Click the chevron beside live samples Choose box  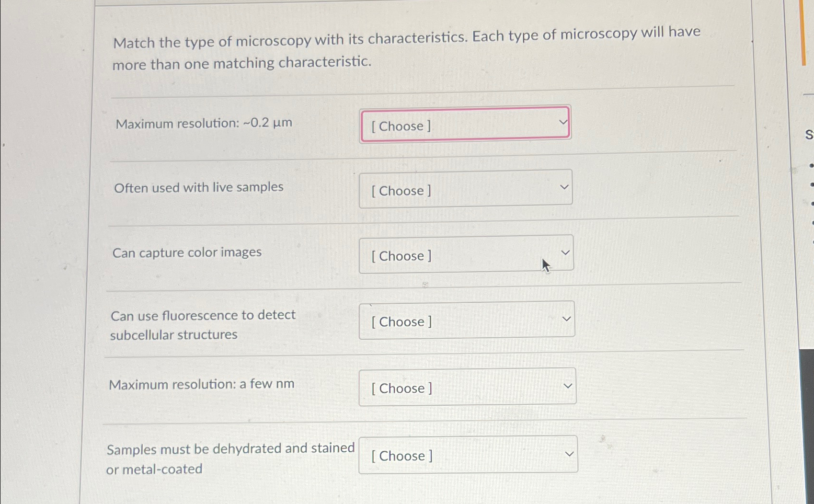point(565,186)
